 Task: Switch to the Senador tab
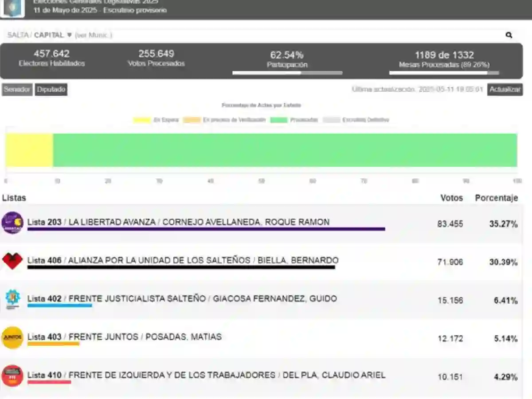click(x=17, y=90)
